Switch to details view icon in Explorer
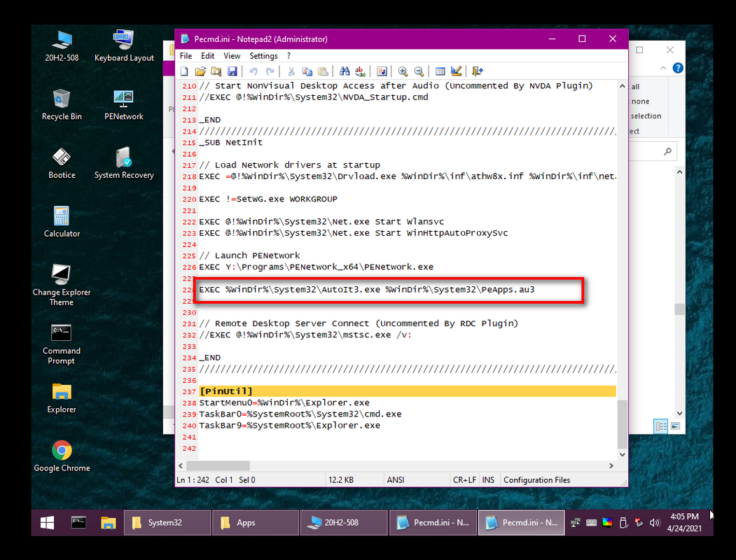Screen dimensions: 736x560 click(661, 426)
